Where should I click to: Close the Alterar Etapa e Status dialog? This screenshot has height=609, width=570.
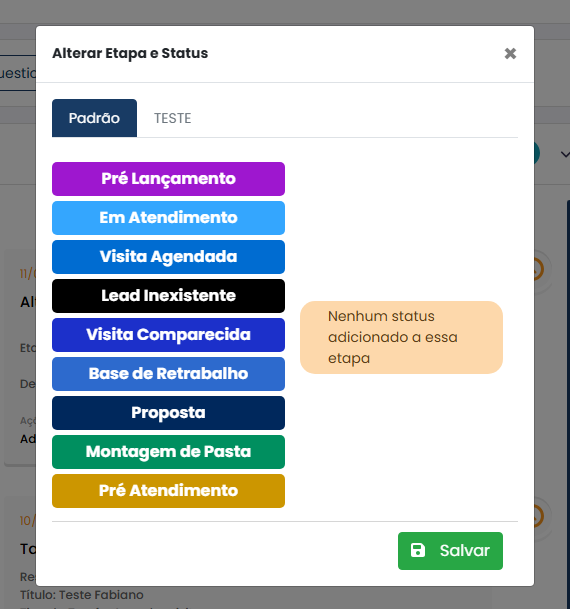coord(510,54)
